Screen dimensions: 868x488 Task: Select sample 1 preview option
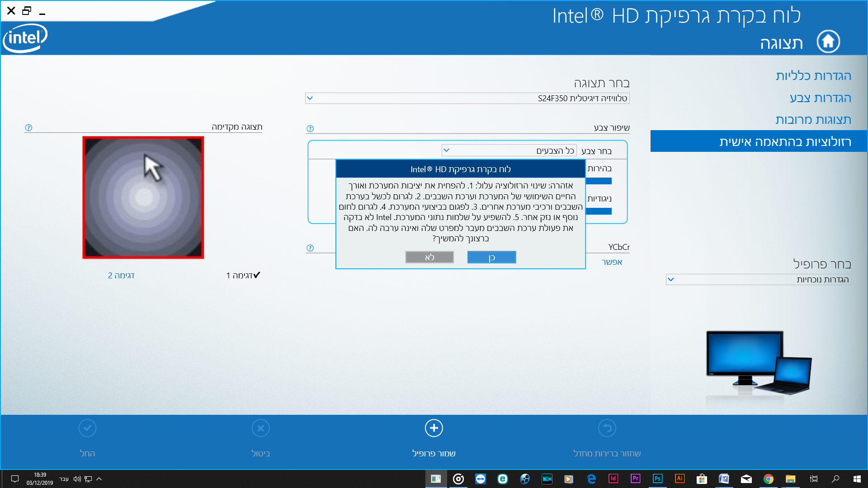(243, 275)
